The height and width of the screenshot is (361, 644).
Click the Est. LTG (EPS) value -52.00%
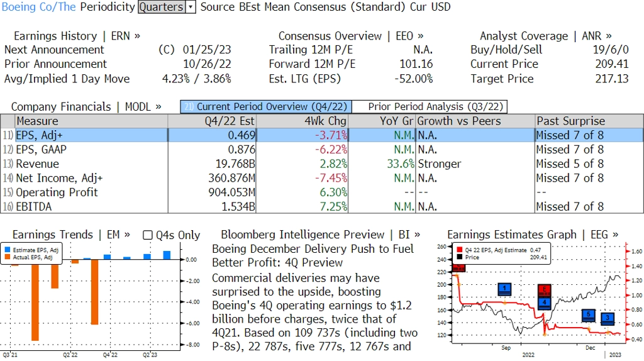click(x=414, y=79)
